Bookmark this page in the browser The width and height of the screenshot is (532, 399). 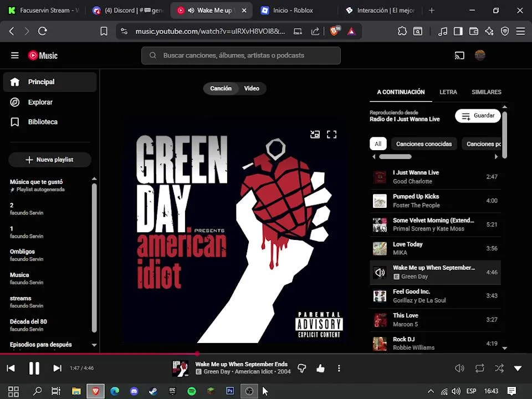(104, 31)
